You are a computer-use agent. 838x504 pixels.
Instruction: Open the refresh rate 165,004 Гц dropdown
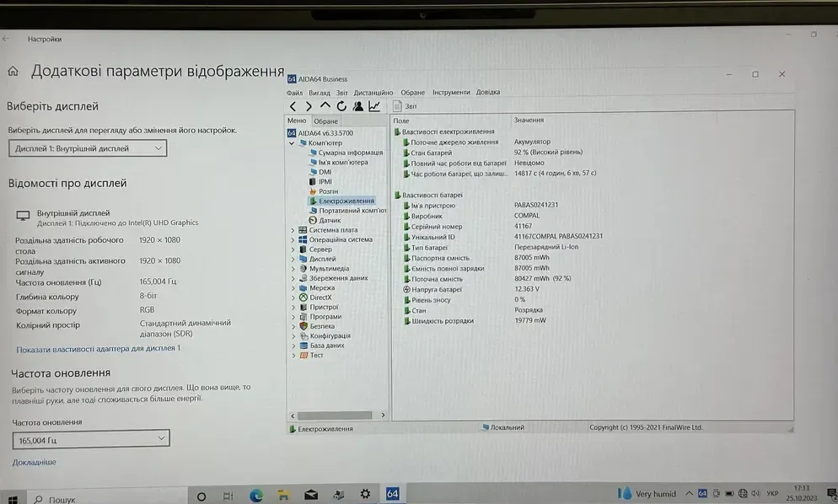point(90,439)
